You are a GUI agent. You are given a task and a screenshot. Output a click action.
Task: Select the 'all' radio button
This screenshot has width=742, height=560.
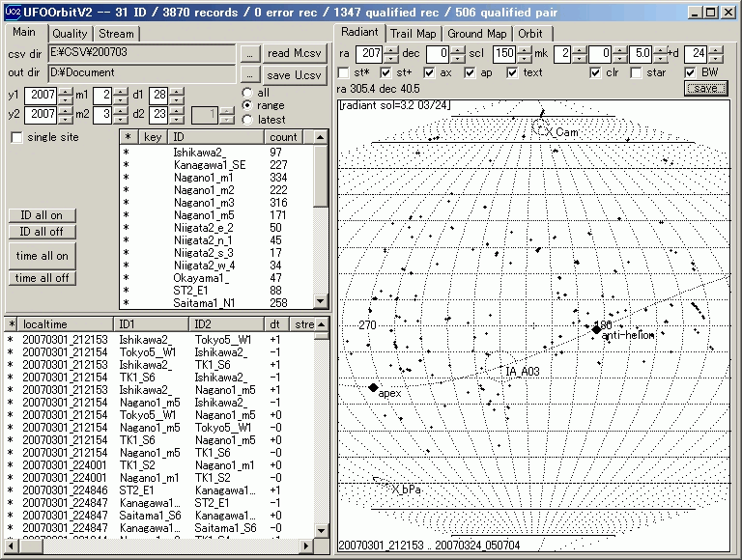(x=246, y=93)
